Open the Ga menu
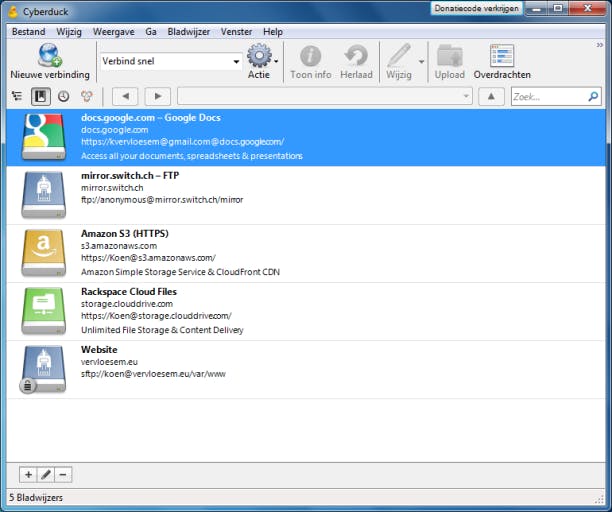 (x=151, y=32)
